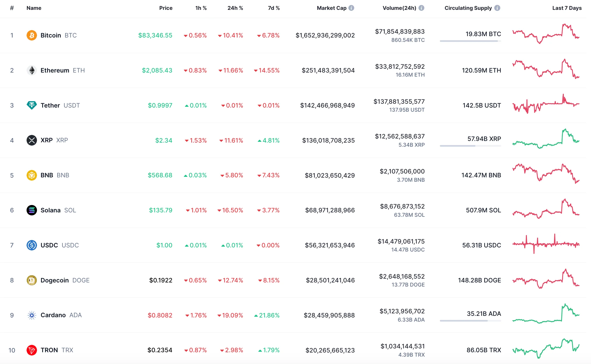
Task: Sort table by 24h % column header
Action: (235, 8)
